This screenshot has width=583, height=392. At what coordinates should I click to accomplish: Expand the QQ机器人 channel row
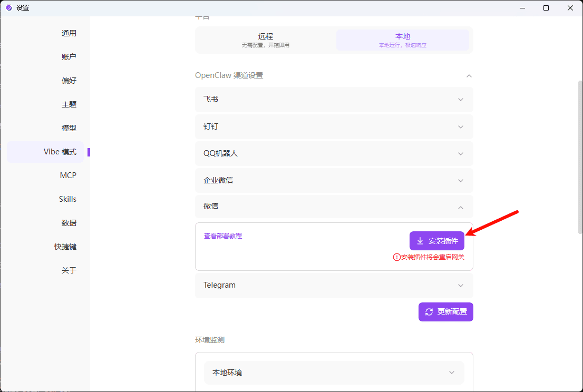334,153
